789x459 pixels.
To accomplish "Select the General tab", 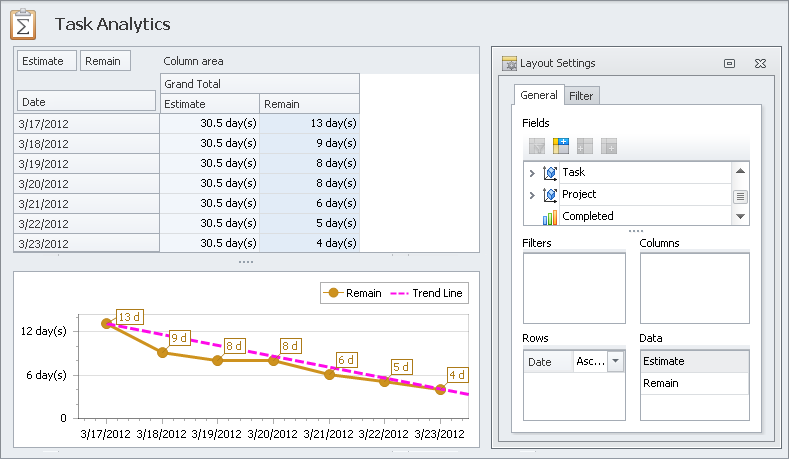I will point(539,95).
